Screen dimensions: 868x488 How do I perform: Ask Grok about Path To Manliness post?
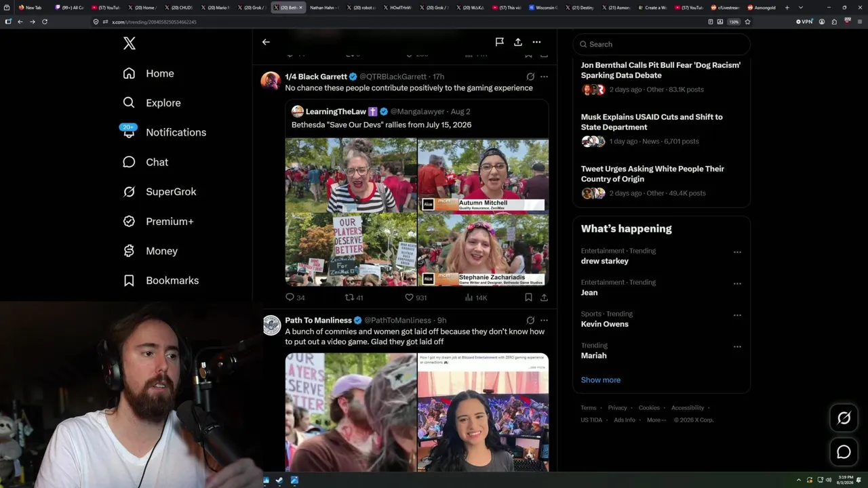tap(530, 320)
